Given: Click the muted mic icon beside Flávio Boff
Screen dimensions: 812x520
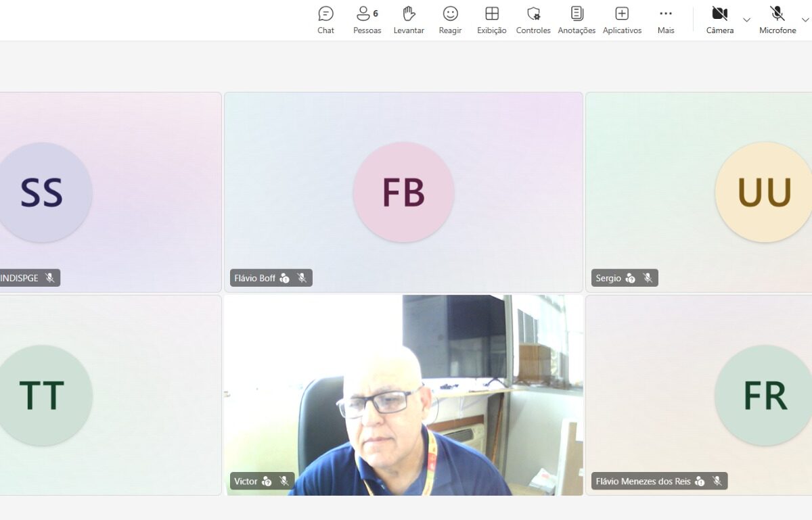Looking at the screenshot, I should pos(302,278).
